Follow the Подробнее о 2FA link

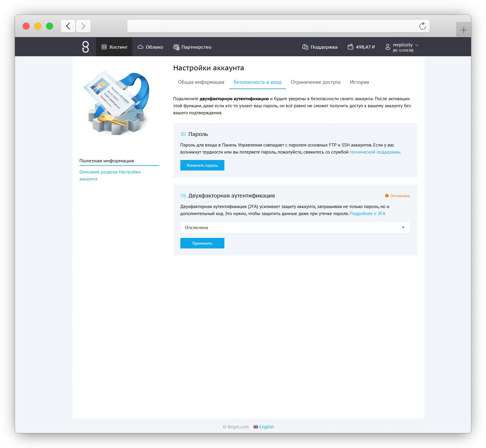(x=367, y=214)
